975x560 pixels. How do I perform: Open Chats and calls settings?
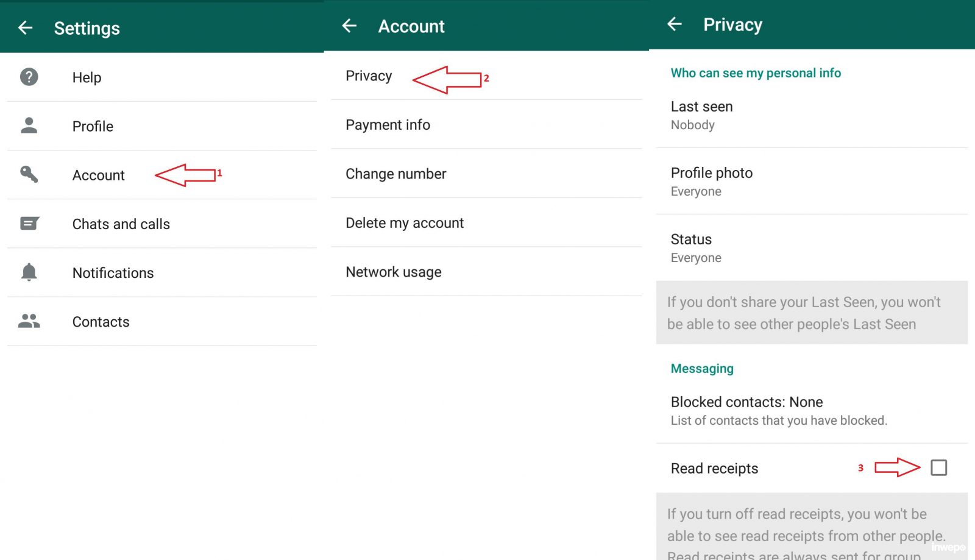tap(121, 224)
